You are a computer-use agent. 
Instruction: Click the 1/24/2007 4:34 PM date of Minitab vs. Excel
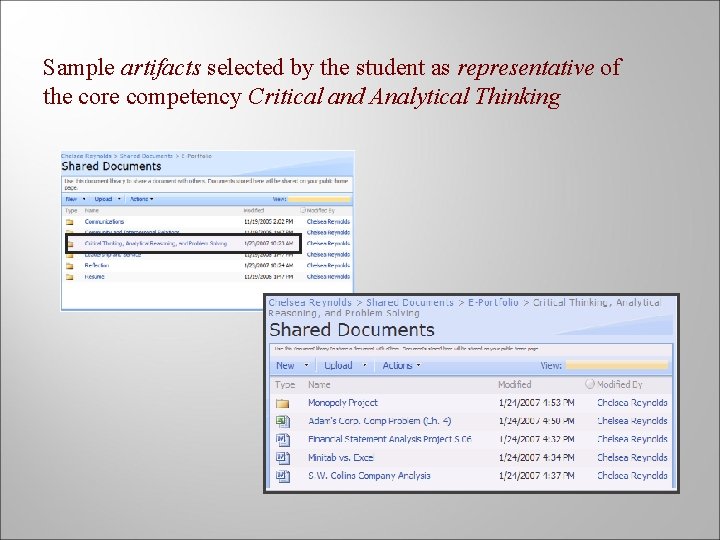click(536, 457)
